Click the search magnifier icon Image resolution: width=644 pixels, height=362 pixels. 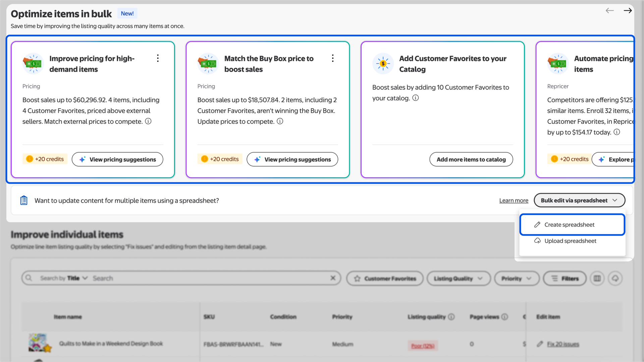(29, 278)
